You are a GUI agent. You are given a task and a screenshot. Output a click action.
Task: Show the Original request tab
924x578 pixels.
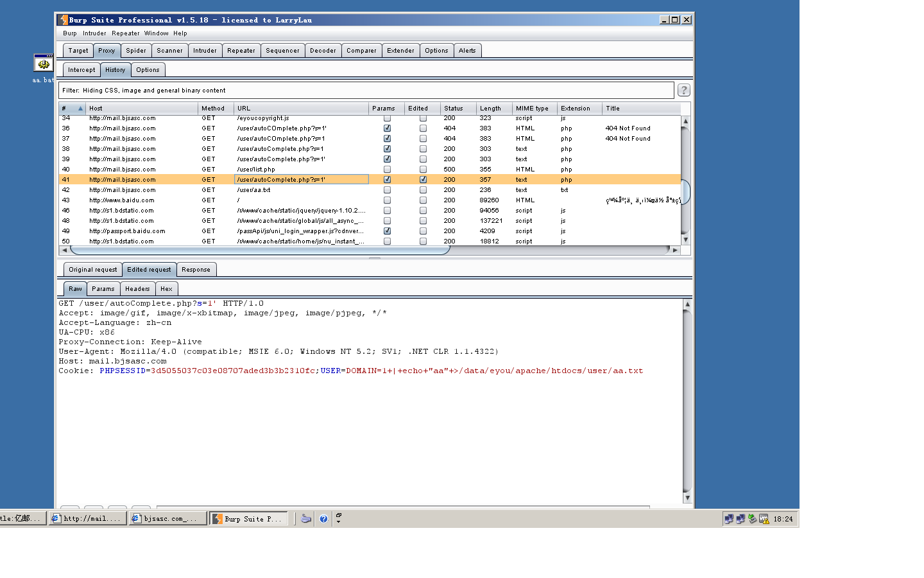93,270
